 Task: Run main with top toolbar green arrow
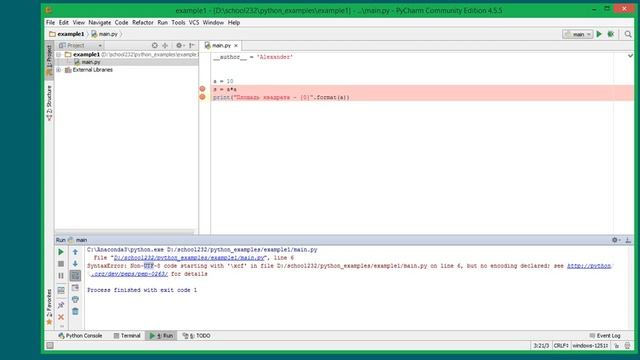[599, 34]
